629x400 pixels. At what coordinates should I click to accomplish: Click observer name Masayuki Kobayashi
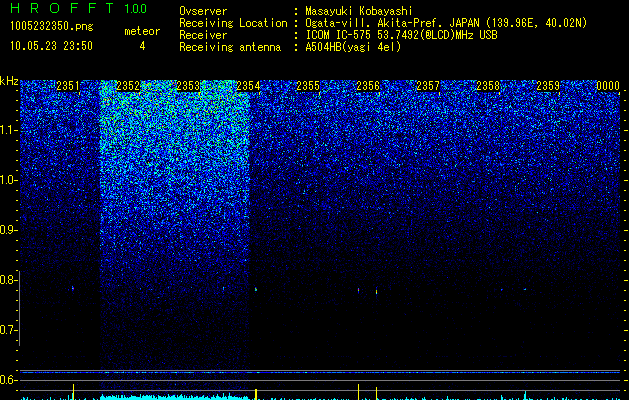click(359, 11)
